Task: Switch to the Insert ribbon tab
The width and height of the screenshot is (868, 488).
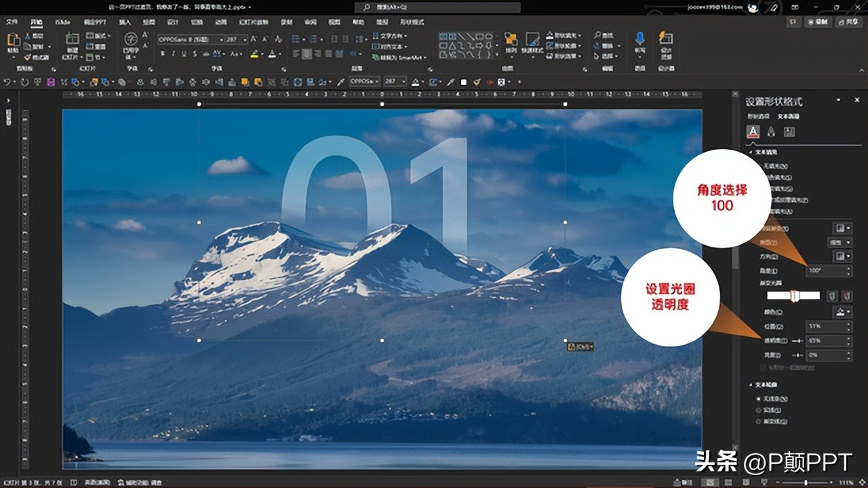Action: coord(125,22)
